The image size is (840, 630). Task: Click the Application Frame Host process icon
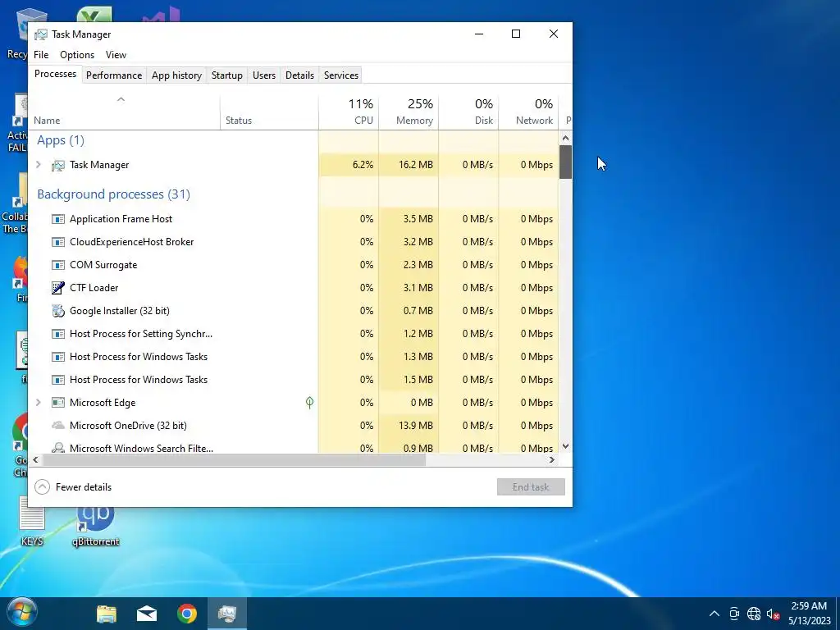[58, 219]
